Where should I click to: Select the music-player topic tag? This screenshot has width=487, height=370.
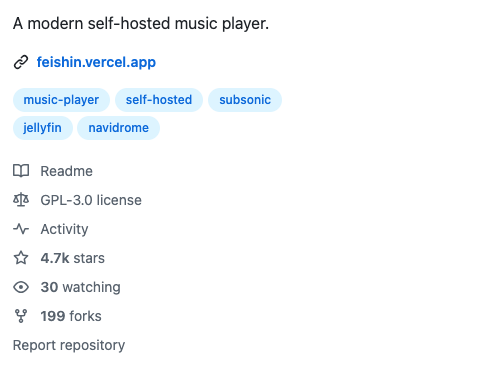tap(61, 100)
